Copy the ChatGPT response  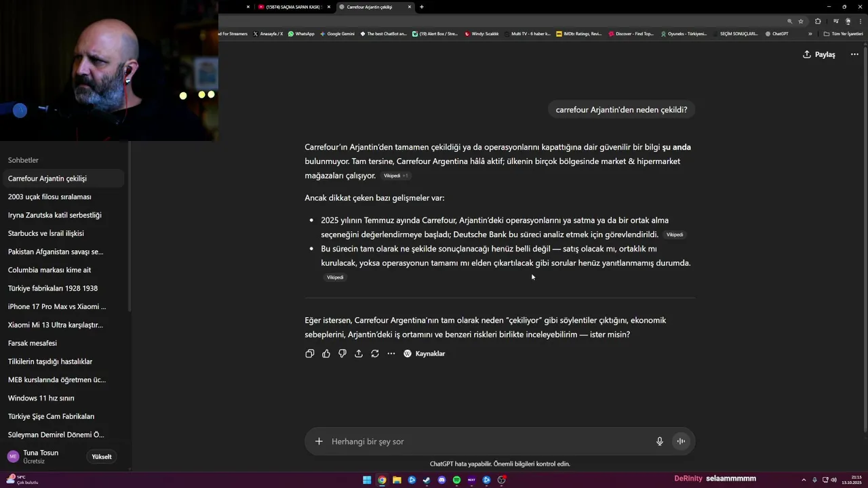click(x=310, y=354)
